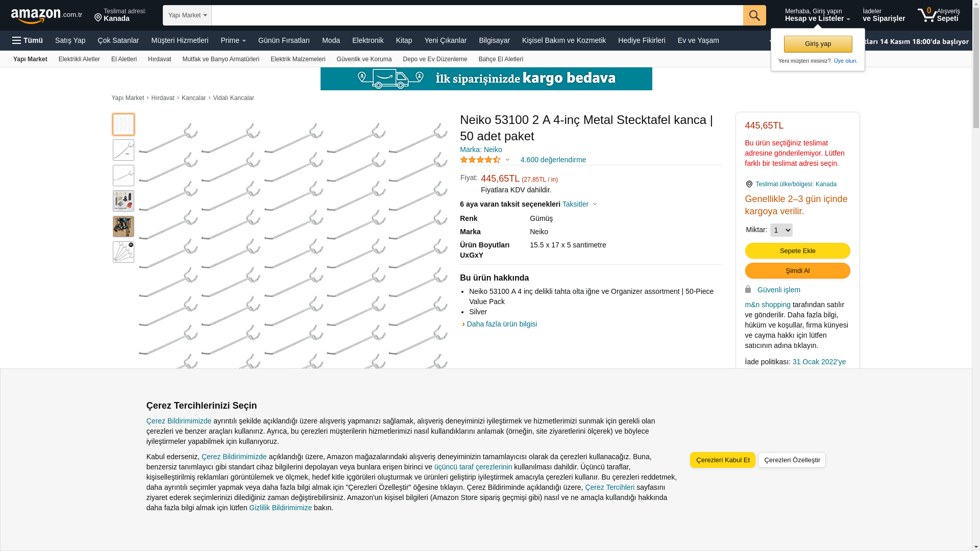Click the Amazon.com.tr logo

pos(46,16)
